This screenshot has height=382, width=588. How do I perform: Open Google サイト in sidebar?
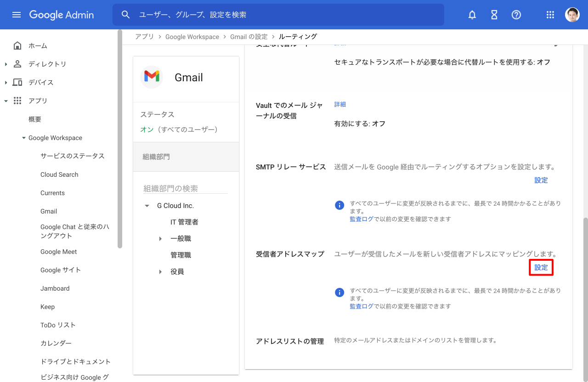point(61,270)
